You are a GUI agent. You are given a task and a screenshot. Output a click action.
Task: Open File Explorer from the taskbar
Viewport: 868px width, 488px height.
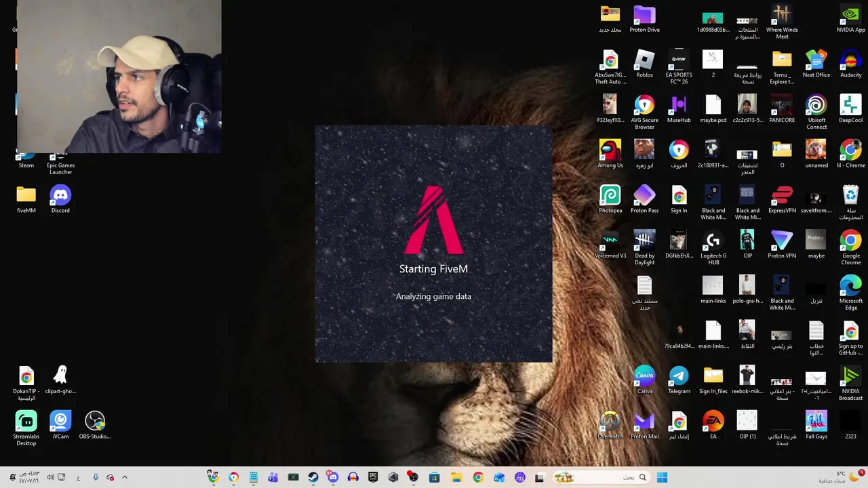coord(456,477)
